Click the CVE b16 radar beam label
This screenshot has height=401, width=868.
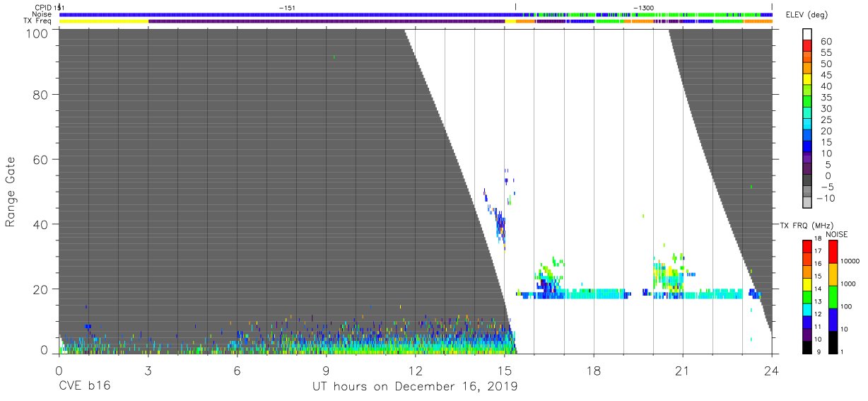pos(84,386)
